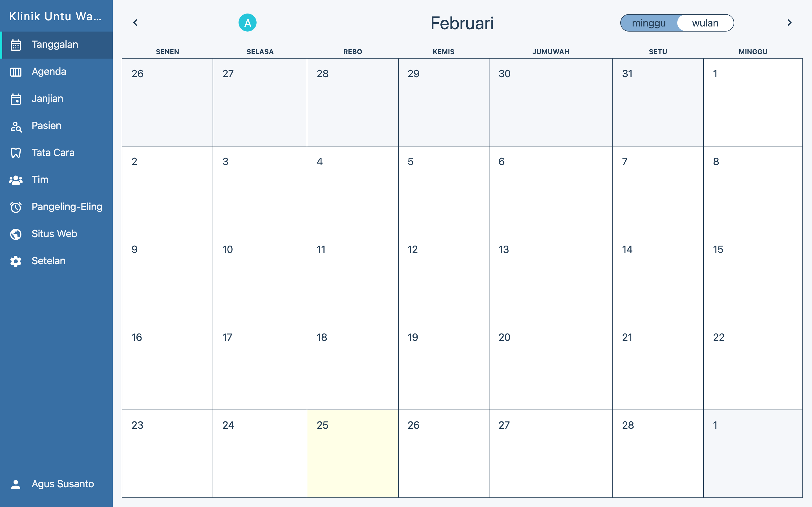The width and height of the screenshot is (812, 507).
Task: Switch to the minggu view
Action: click(x=648, y=23)
